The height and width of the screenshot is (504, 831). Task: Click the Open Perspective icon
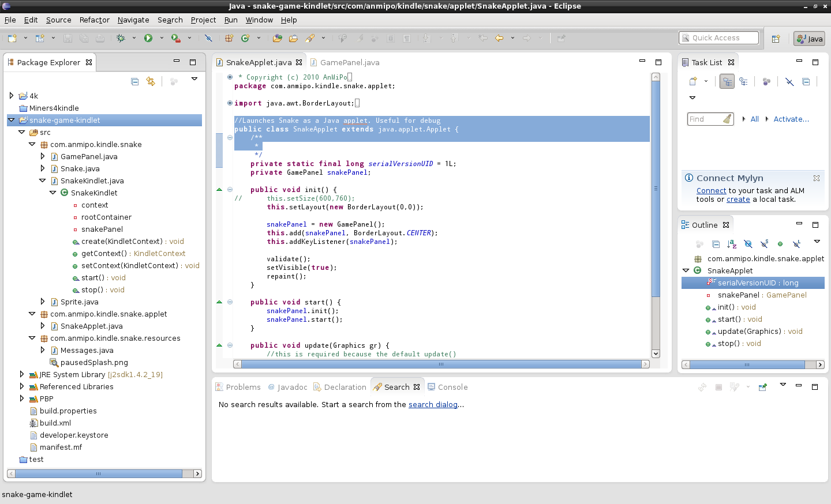776,39
